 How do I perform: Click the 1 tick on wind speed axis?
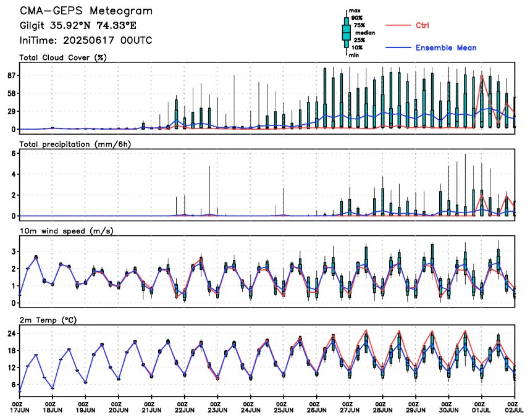(x=13, y=286)
